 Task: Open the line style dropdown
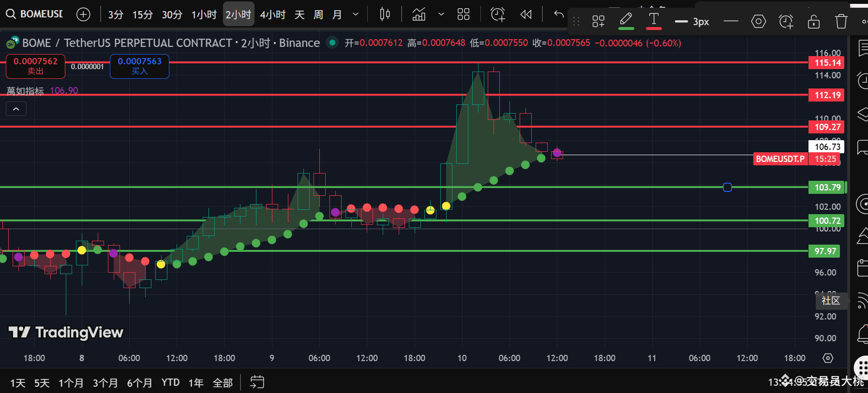point(731,21)
